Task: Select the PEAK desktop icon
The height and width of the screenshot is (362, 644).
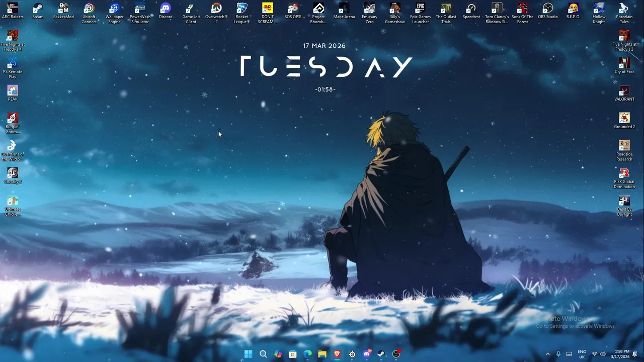Action: click(x=13, y=94)
